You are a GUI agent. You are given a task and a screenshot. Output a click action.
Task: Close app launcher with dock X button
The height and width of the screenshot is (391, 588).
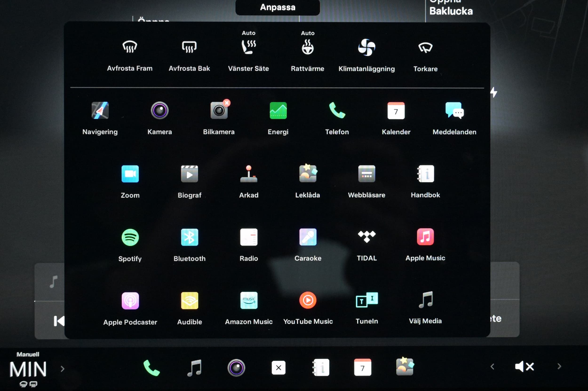point(278,367)
